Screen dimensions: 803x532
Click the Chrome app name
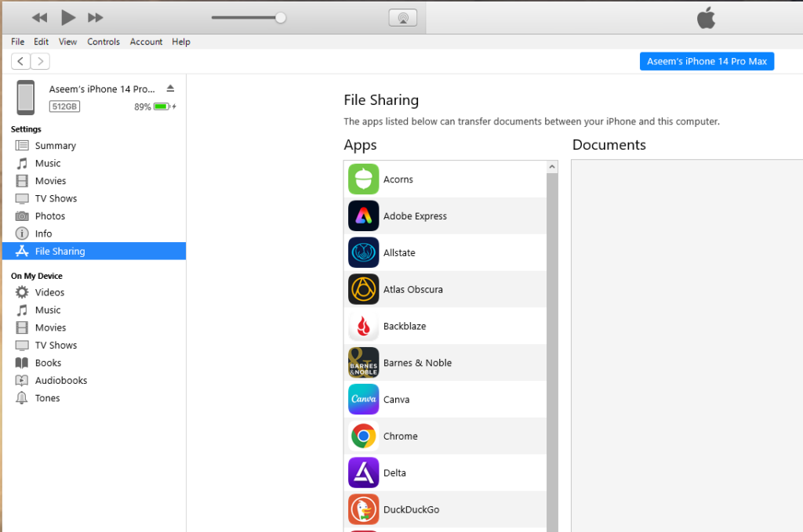pos(401,436)
